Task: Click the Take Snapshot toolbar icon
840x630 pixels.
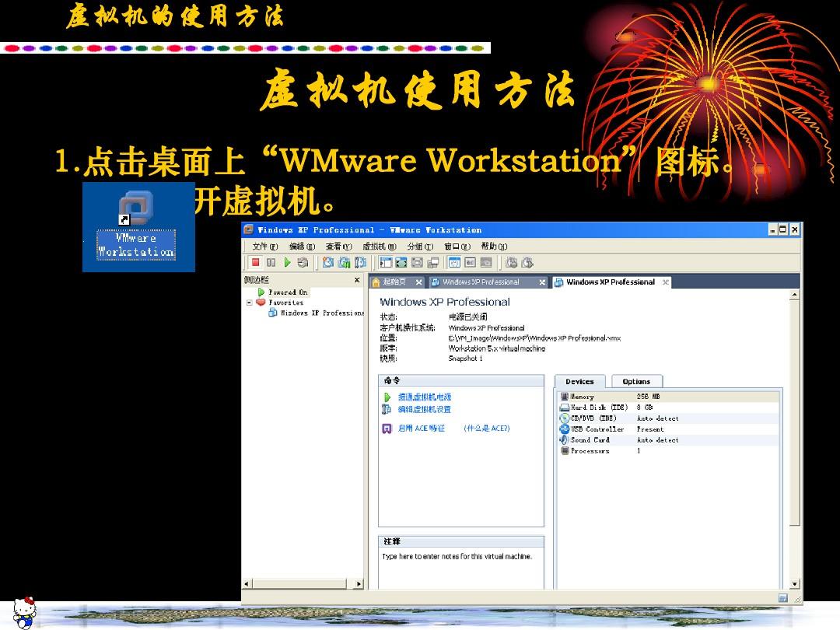Action: [328, 263]
